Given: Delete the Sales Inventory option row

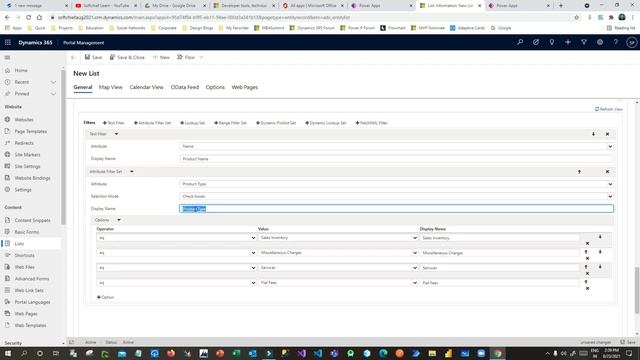Looking at the screenshot, I should tap(587, 243).
